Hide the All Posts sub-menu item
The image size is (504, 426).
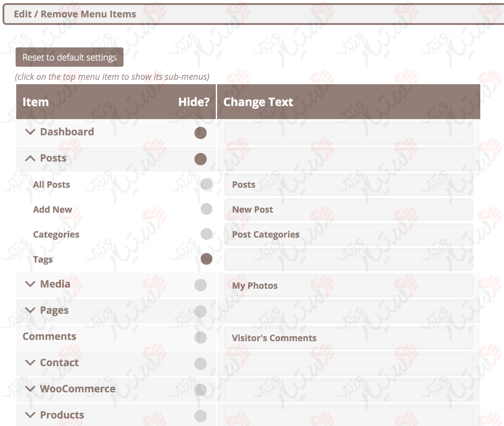pos(206,184)
